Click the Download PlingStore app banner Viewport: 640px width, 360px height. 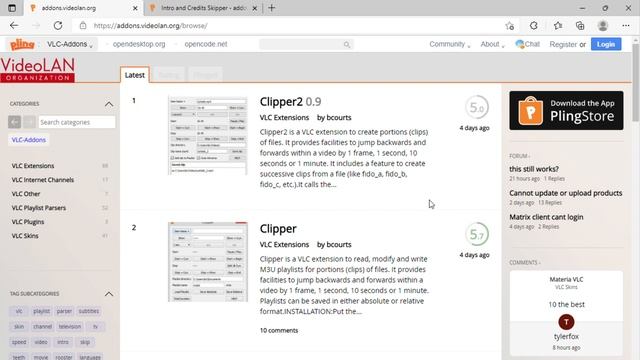click(x=566, y=111)
